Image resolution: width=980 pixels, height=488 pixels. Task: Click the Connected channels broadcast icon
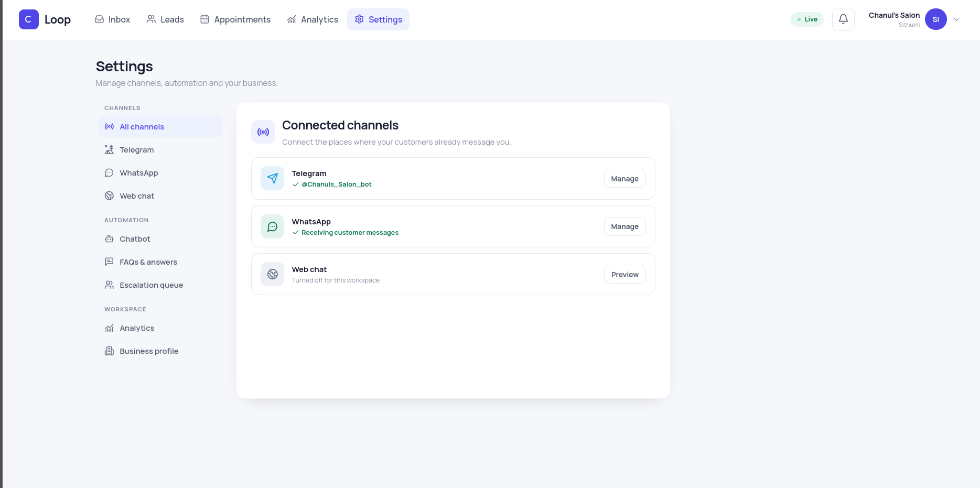pos(263,132)
